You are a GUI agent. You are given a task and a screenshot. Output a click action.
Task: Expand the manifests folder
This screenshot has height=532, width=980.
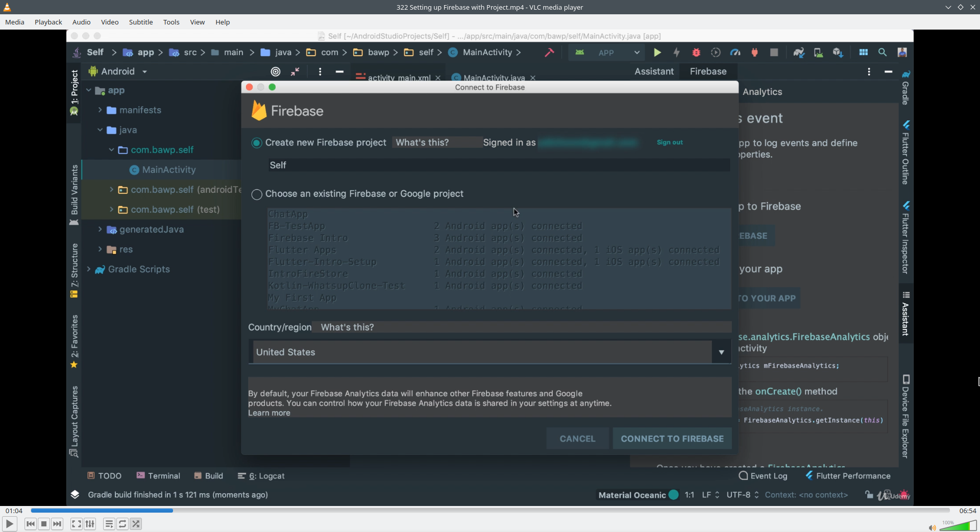pyautogui.click(x=100, y=110)
